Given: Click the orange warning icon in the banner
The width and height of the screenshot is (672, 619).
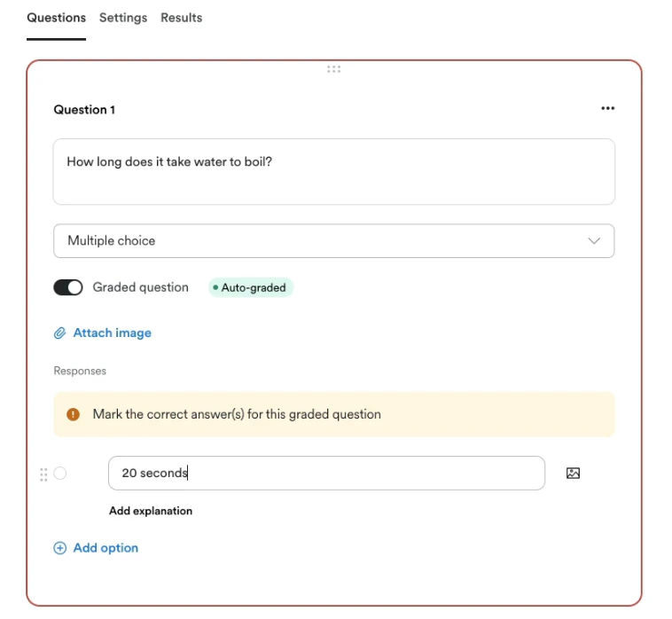Looking at the screenshot, I should click(74, 414).
